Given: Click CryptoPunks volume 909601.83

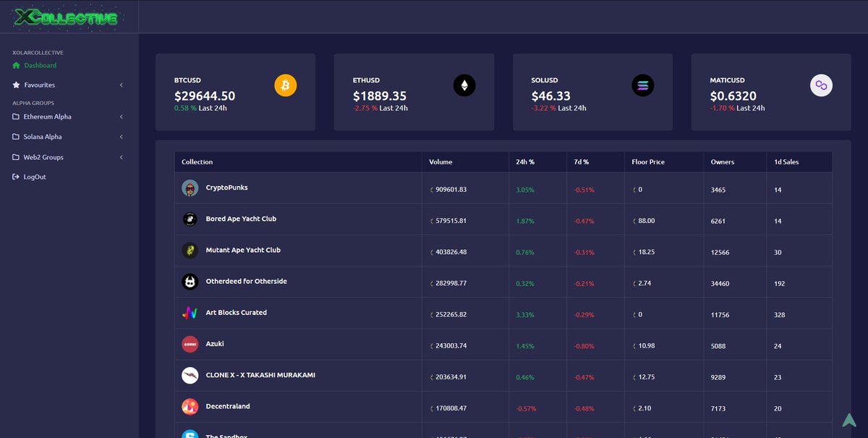Looking at the screenshot, I should (451, 190).
